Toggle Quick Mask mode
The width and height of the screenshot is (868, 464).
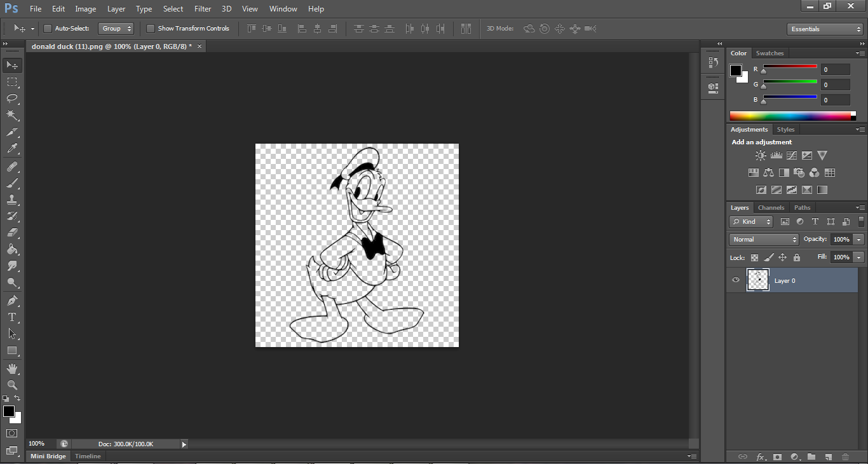point(12,433)
